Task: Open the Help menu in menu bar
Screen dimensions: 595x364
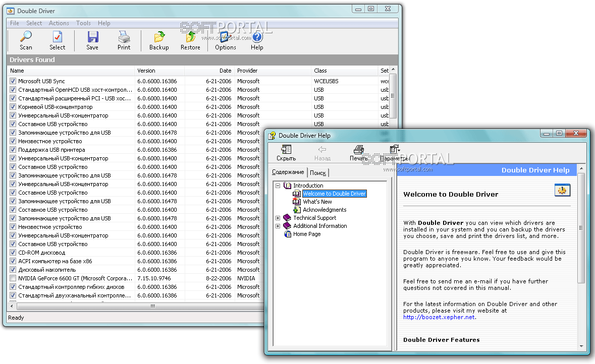Action: point(104,23)
